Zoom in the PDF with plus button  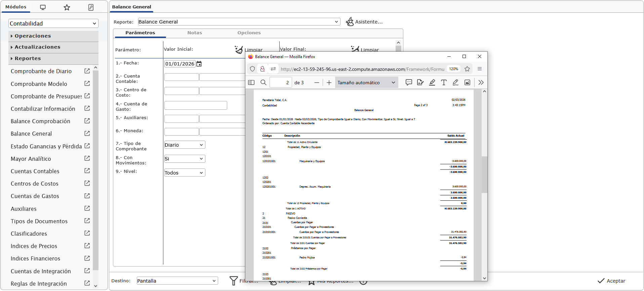click(329, 83)
